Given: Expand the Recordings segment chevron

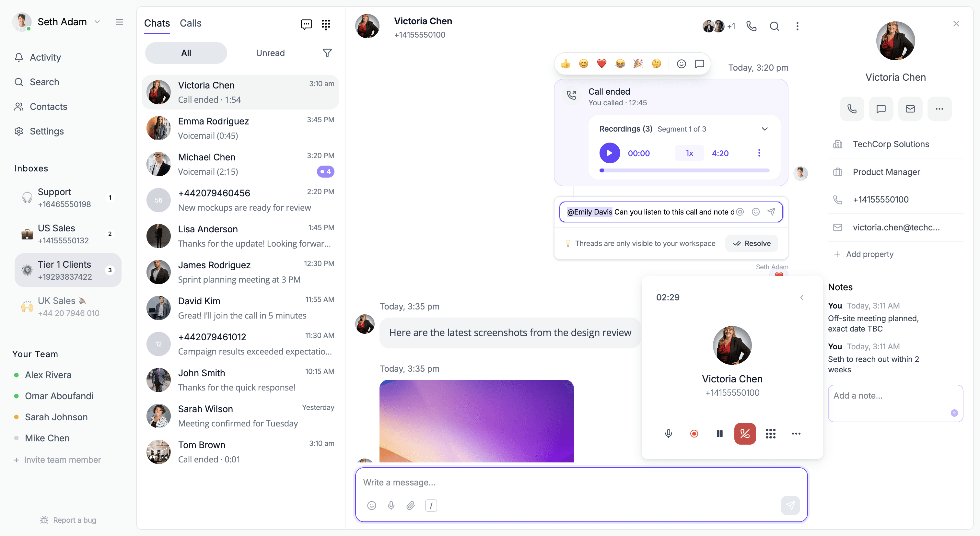Looking at the screenshot, I should 765,129.
